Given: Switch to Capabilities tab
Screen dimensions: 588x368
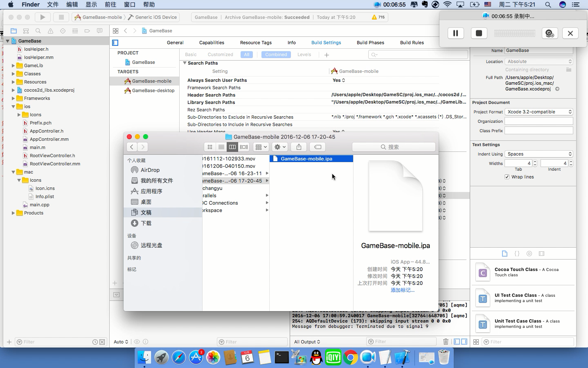Looking at the screenshot, I should click(212, 43).
